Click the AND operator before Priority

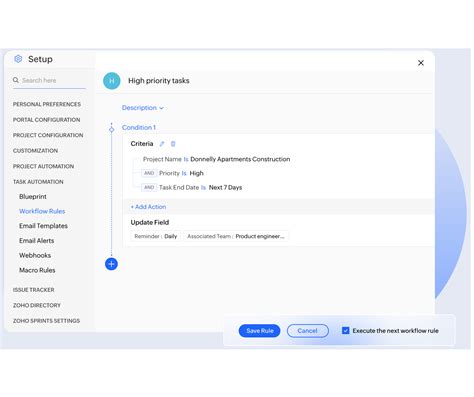(x=149, y=173)
